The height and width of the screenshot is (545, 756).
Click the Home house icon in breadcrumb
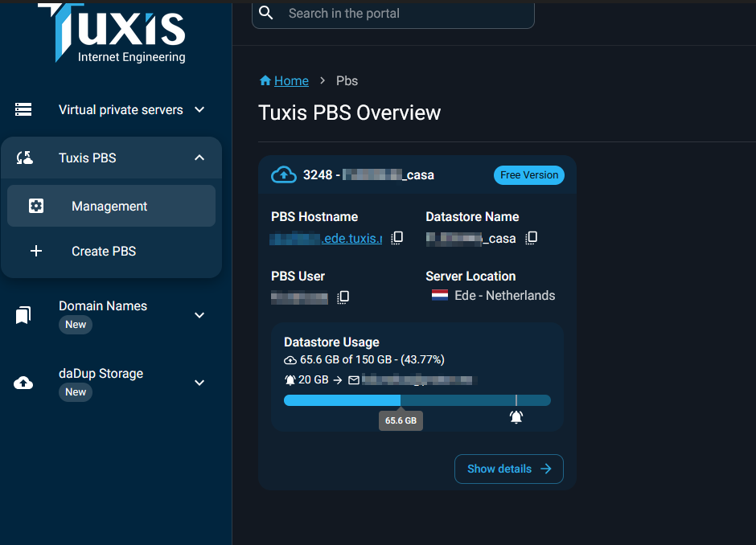pyautogui.click(x=265, y=80)
